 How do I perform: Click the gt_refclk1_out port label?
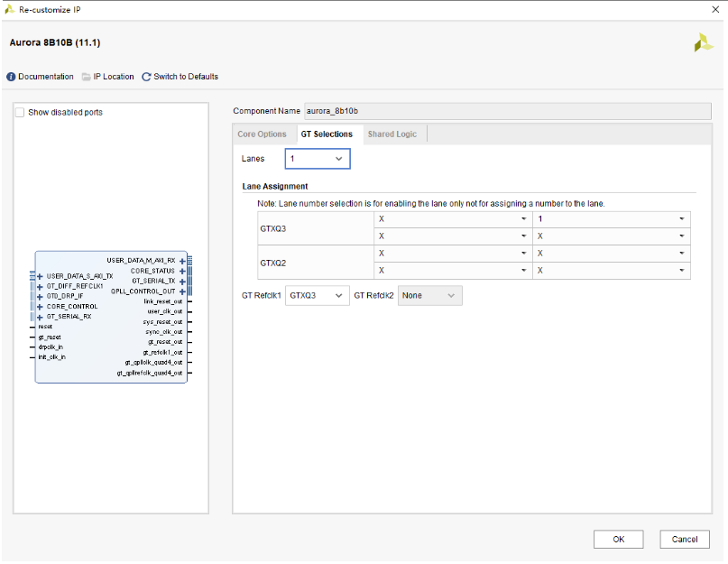[x=162, y=353]
